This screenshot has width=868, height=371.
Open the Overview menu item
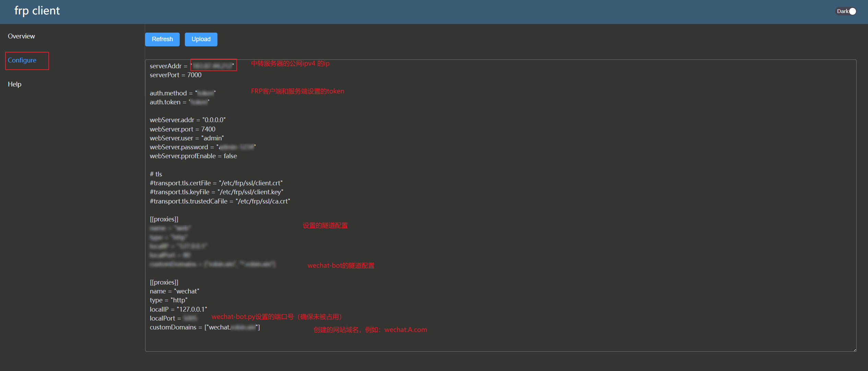(21, 36)
